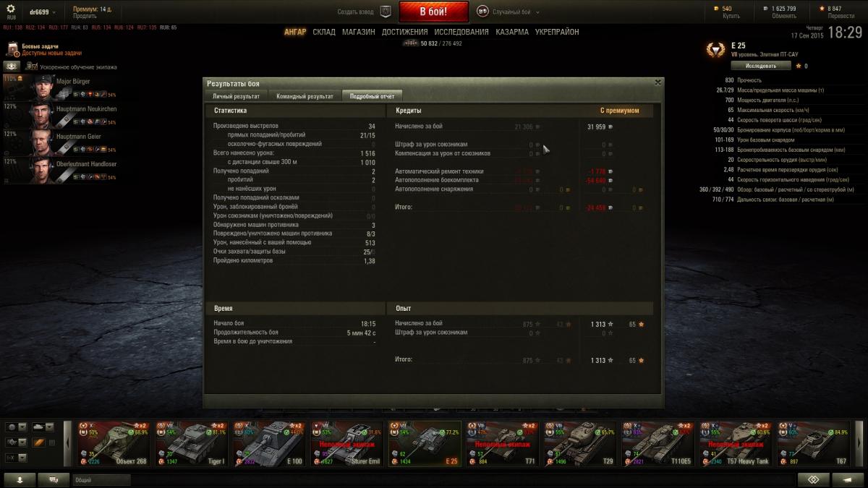
Task: Click the orange favorite filter icon
Action: (x=38, y=442)
